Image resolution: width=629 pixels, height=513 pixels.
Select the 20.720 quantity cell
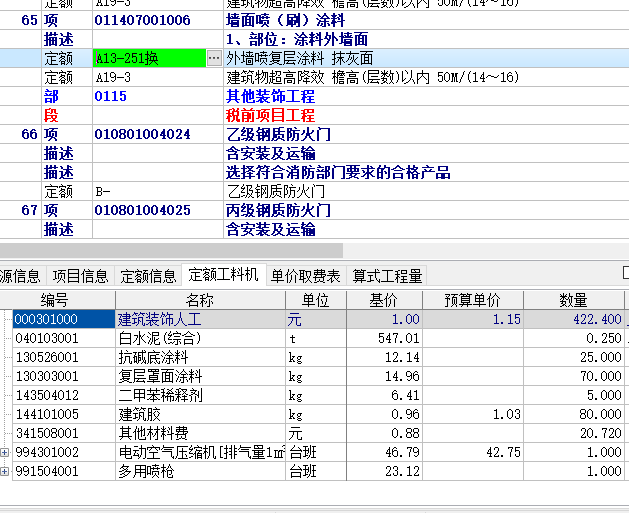pyautogui.click(x=574, y=433)
